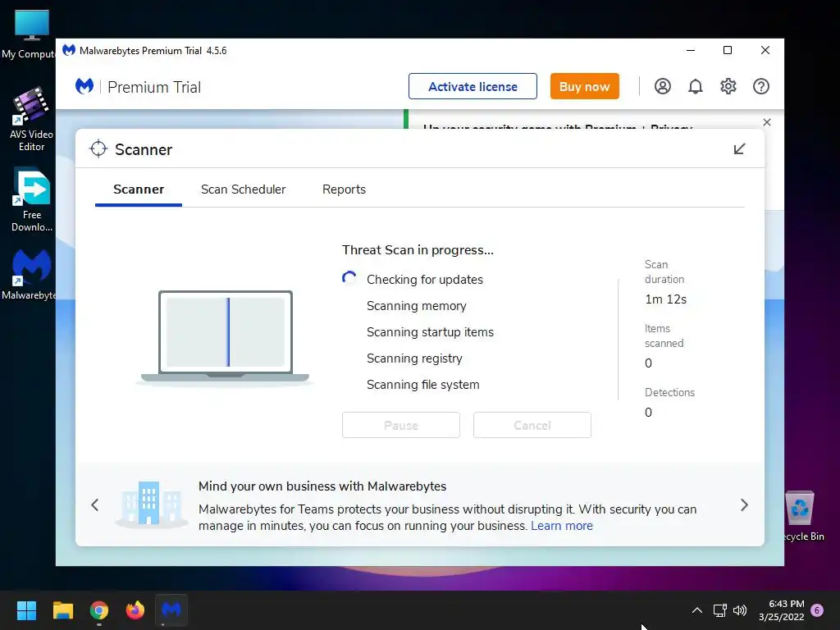Open AVS Video Editor desktop shortcut
This screenshot has width=840, height=630.
point(31,119)
